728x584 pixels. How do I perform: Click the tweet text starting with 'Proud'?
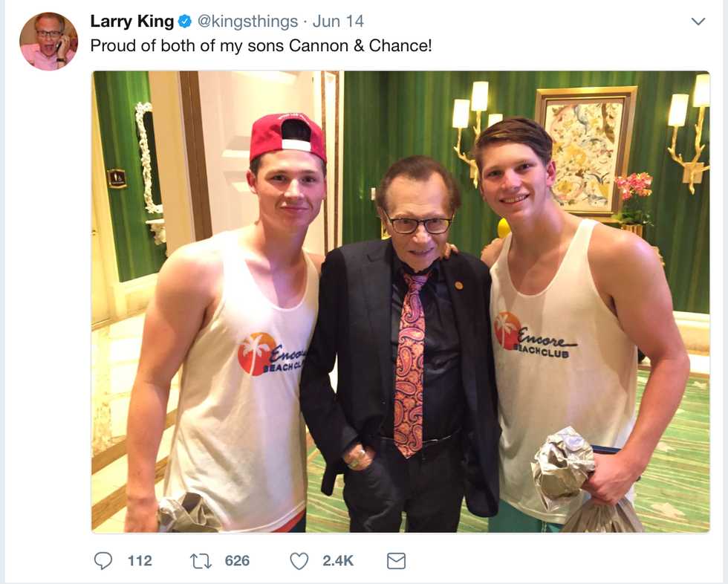click(261, 45)
